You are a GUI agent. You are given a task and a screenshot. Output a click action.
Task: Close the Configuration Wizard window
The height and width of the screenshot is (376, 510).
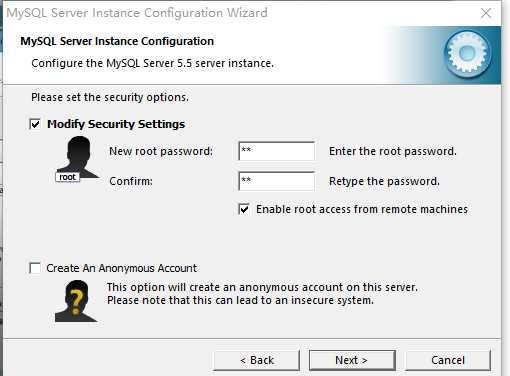pos(486,13)
